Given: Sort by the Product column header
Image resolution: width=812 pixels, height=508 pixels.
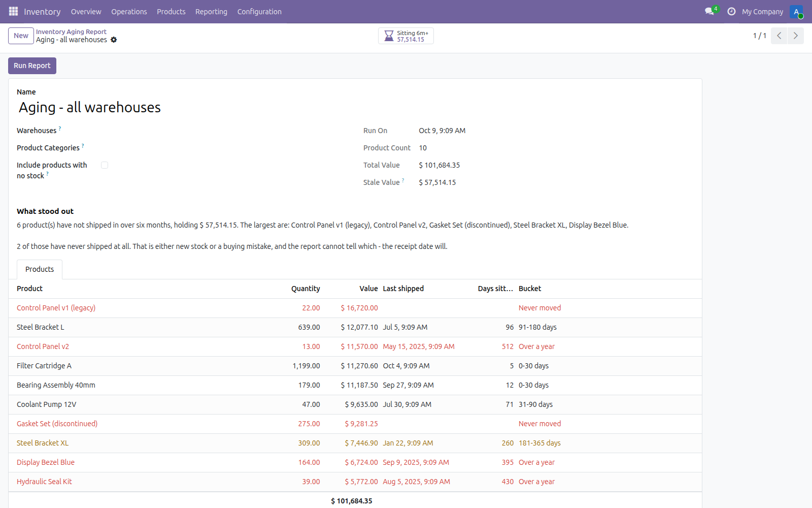Looking at the screenshot, I should 30,289.
